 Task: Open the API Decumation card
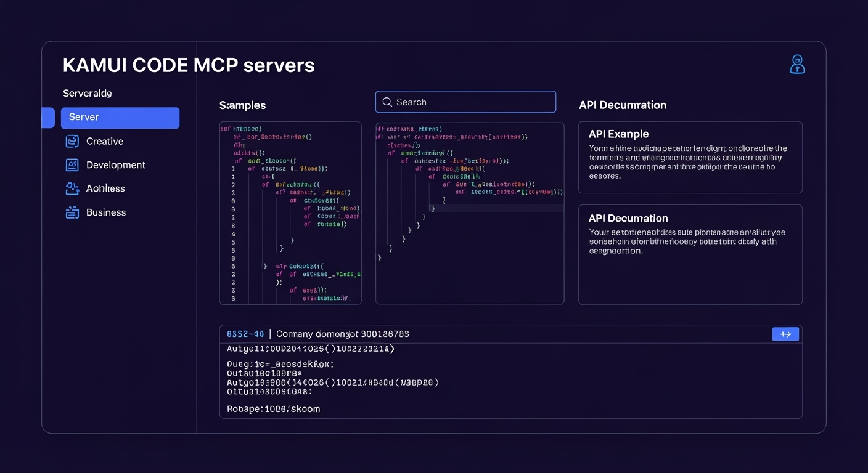coord(690,254)
